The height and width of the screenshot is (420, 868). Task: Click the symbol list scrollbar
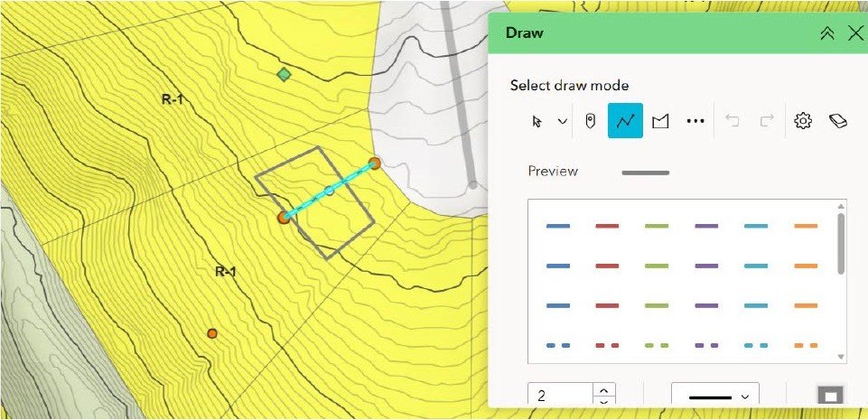coord(841,244)
